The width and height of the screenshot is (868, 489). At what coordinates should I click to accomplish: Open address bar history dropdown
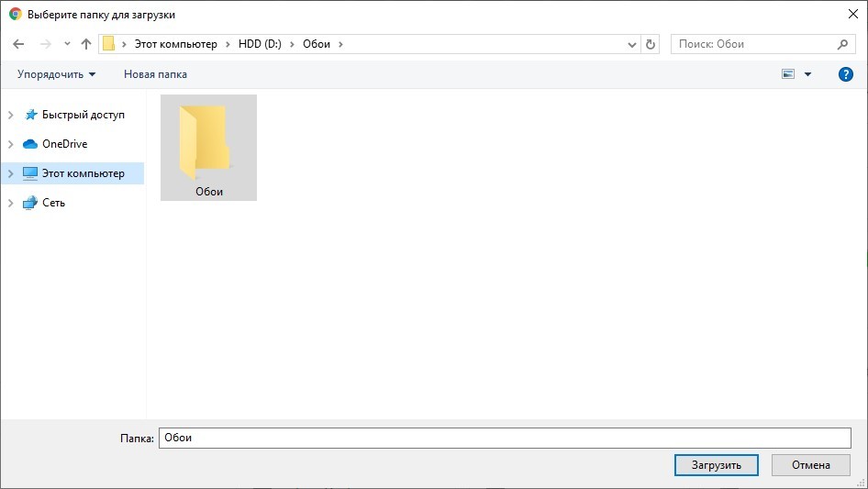pos(631,44)
